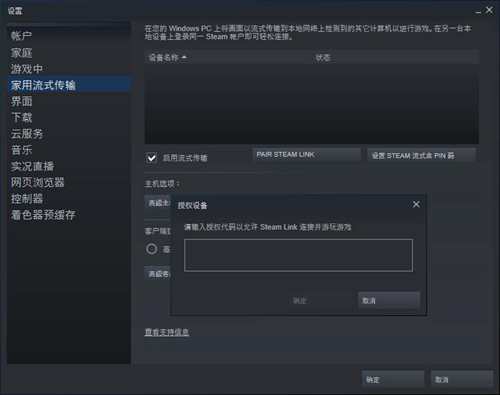
Task: Close the authorize device dialog with X
Action: point(416,204)
